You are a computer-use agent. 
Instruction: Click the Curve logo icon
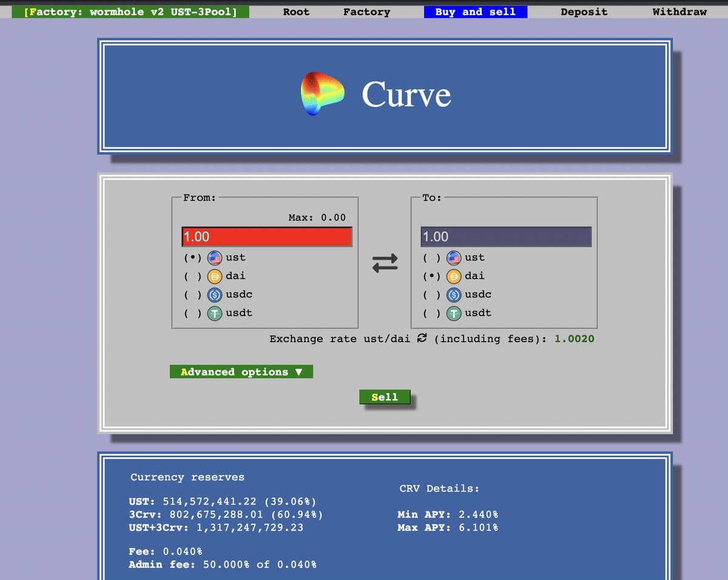click(x=322, y=95)
